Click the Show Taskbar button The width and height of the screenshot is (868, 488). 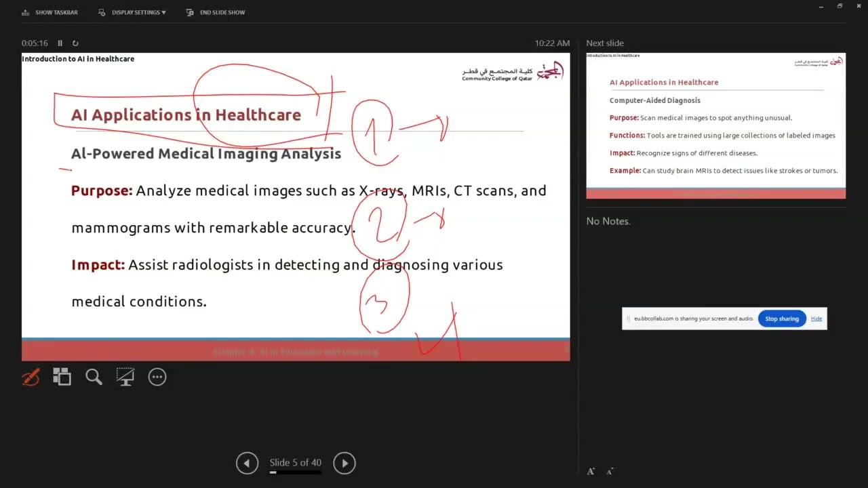click(50, 12)
